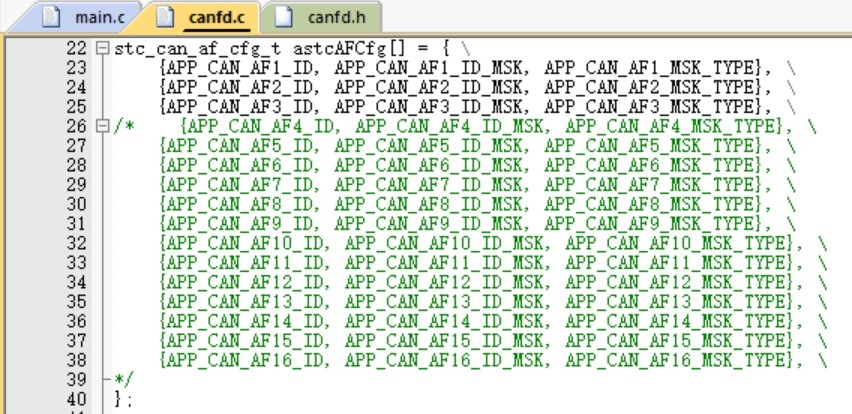Click APP_CAN_AF5_ID_MSK in line 27
852x414 pixels.
coord(428,146)
